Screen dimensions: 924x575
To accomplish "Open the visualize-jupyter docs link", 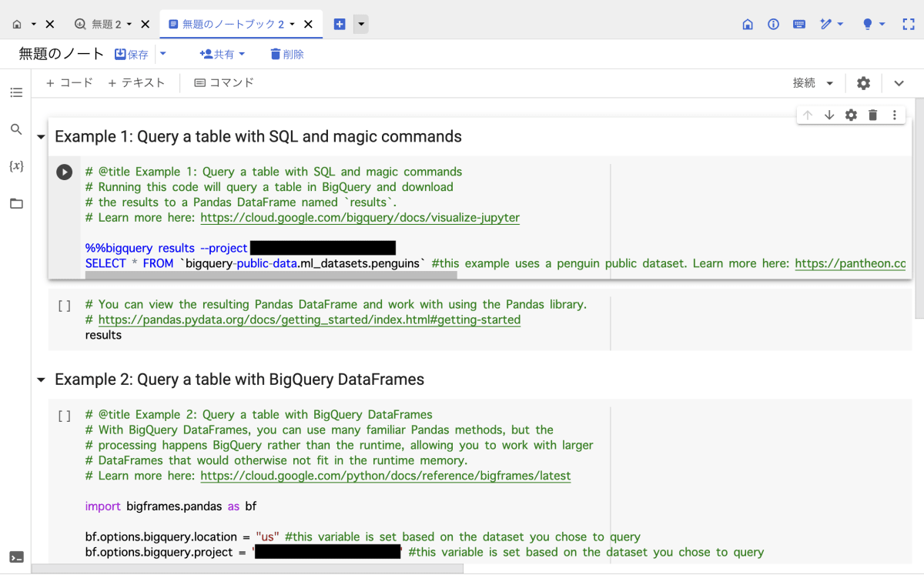I will tap(360, 218).
